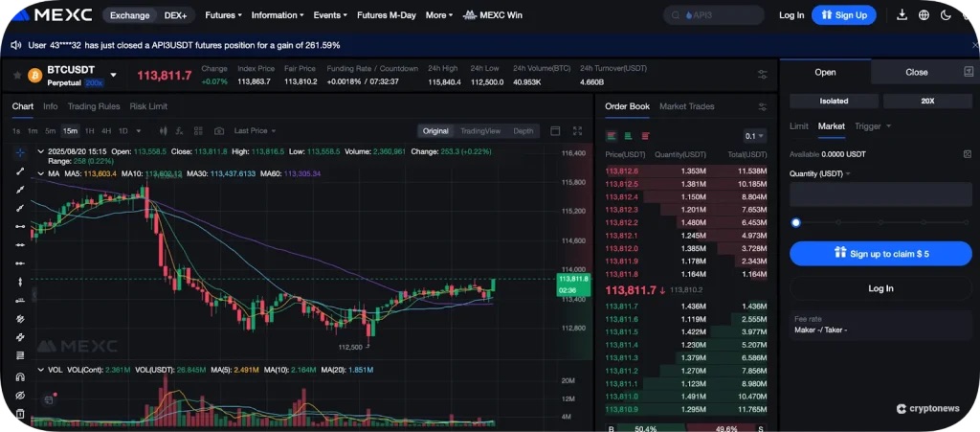Delete drawings with the trash icon

tap(20, 413)
